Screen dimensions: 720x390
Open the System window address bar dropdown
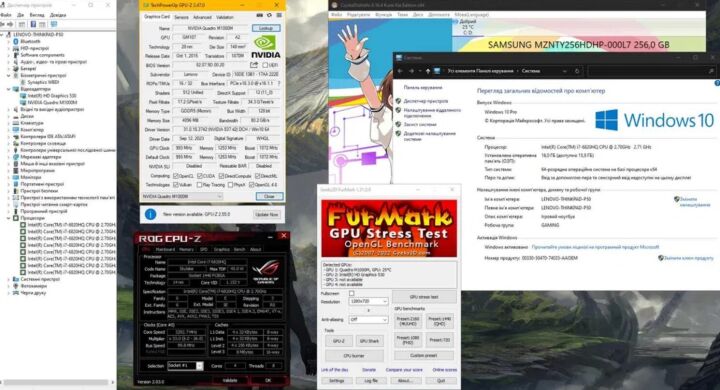click(564, 71)
